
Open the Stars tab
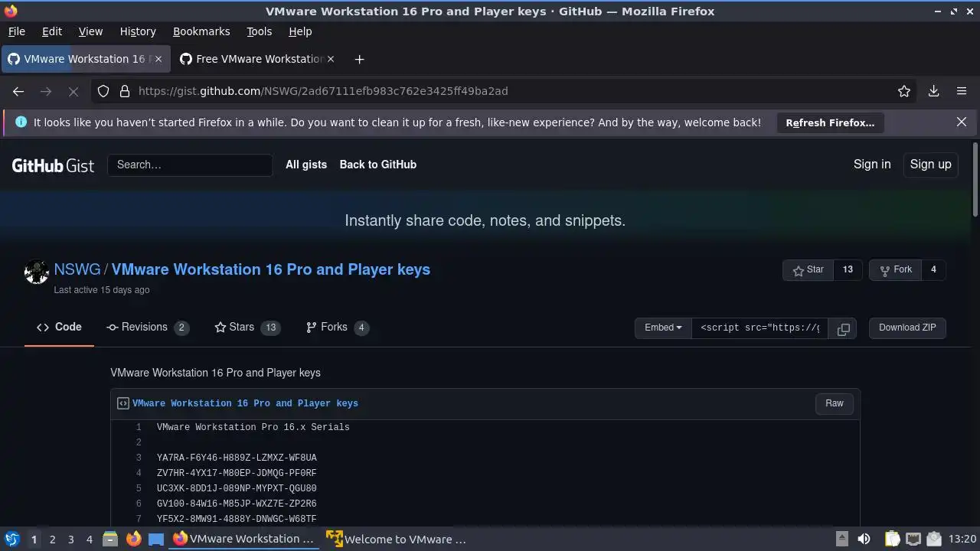point(247,328)
